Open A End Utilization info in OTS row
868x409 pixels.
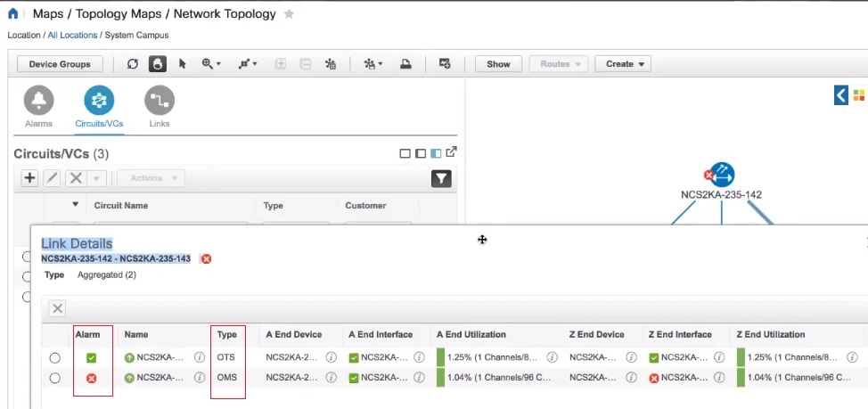[x=552, y=357]
